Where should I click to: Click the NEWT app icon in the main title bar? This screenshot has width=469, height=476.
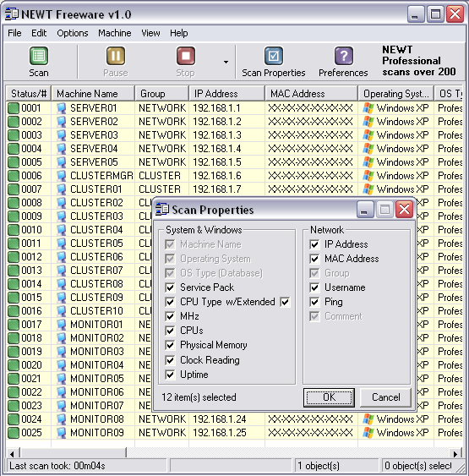[12, 14]
